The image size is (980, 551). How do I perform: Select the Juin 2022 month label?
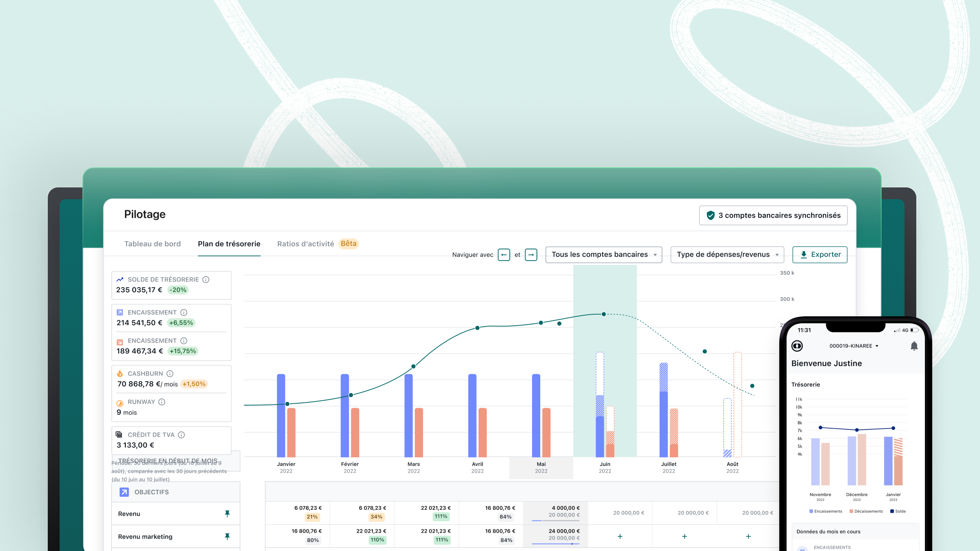[605, 467]
